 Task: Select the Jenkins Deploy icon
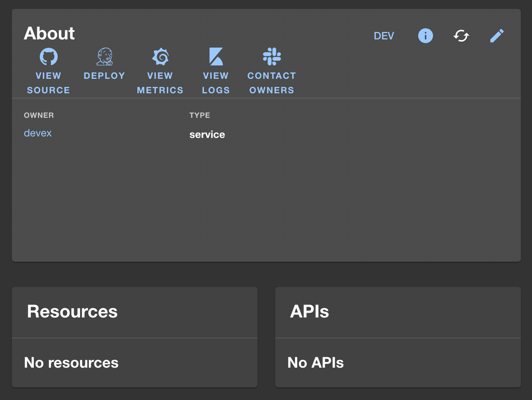tap(104, 57)
